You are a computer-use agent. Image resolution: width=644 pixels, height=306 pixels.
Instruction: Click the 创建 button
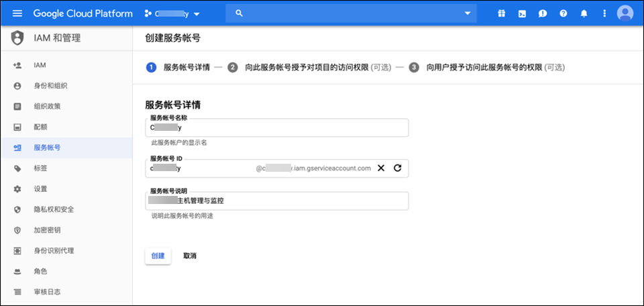coord(158,256)
